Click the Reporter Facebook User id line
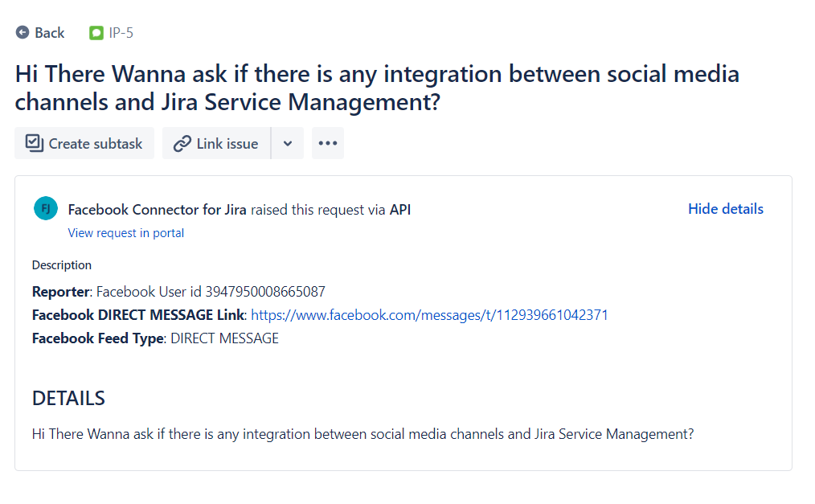 point(178,292)
